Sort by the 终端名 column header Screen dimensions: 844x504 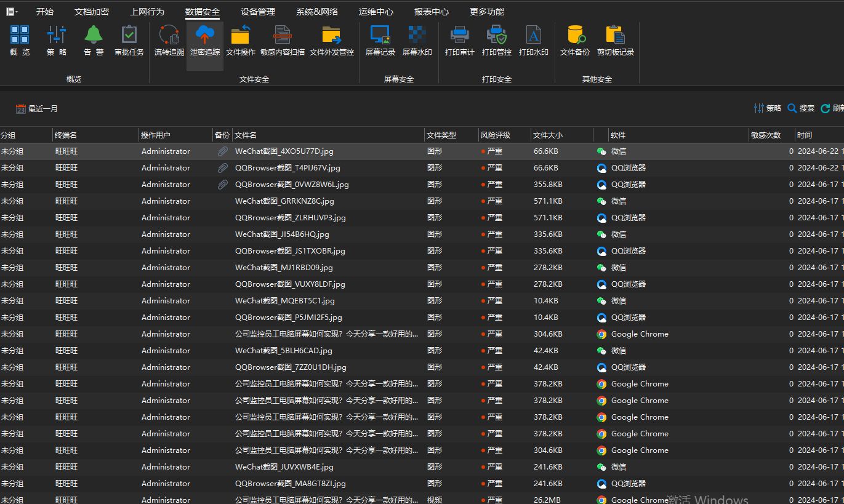[95, 135]
